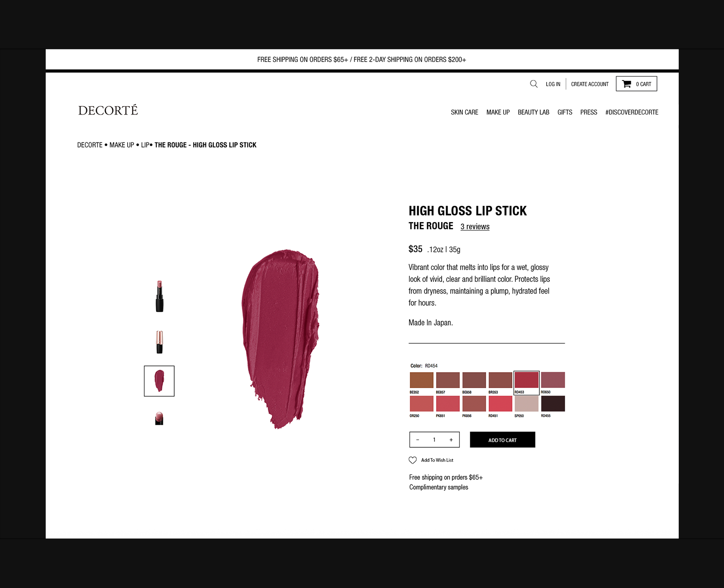
Task: Open the shopping cart button
Action: click(636, 84)
